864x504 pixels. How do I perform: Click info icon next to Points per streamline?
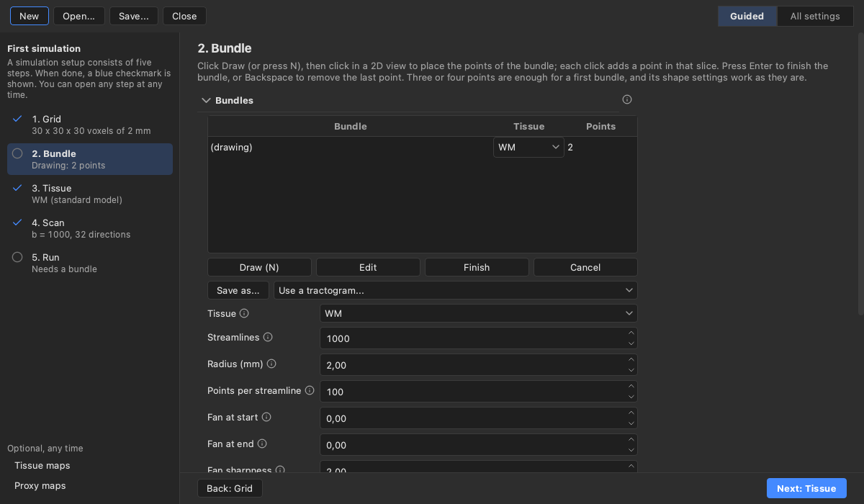[310, 390]
